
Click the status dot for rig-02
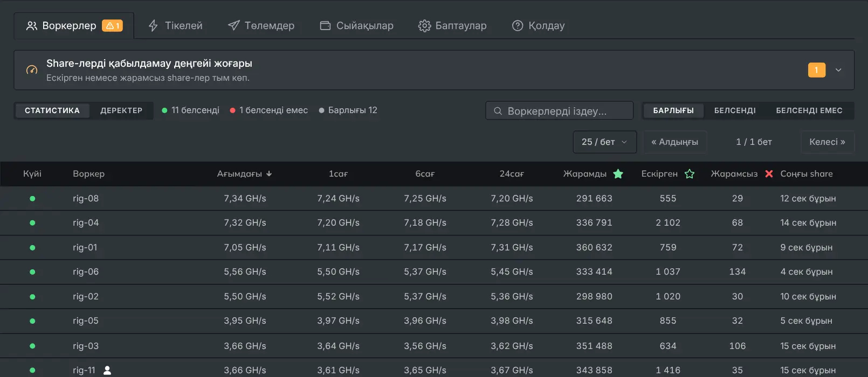click(x=32, y=297)
